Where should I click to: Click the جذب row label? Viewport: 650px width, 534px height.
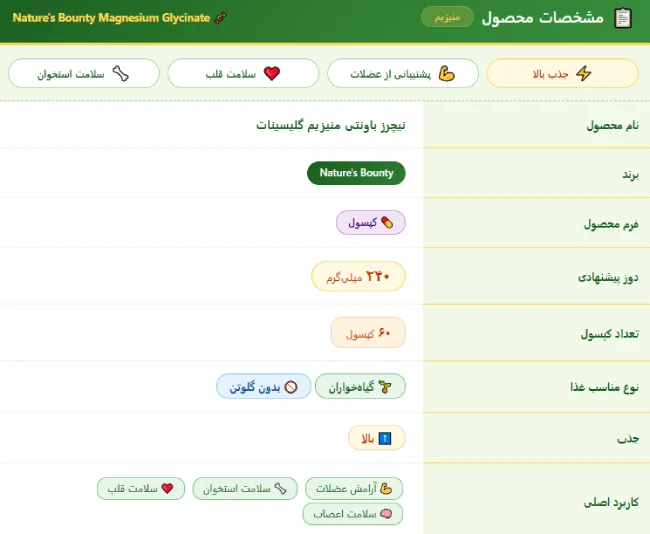click(628, 439)
